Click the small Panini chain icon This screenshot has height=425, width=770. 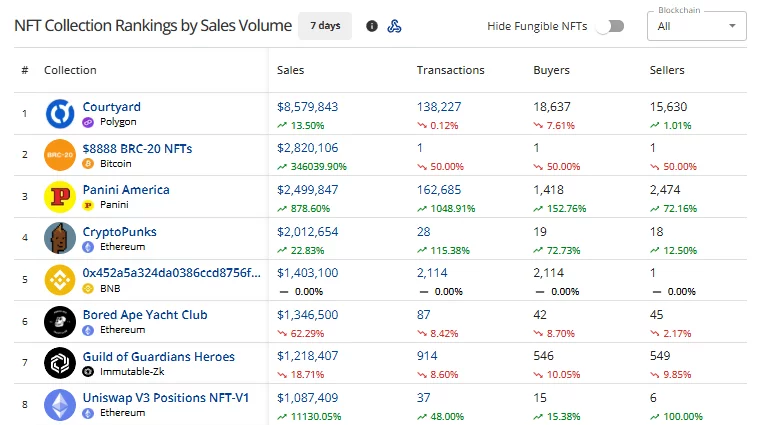coord(88,205)
